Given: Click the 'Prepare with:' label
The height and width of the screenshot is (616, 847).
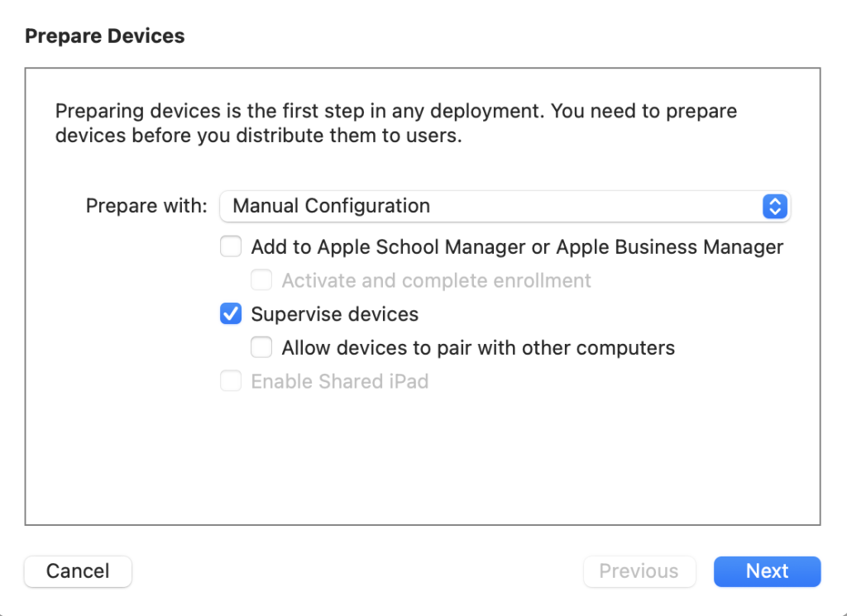Looking at the screenshot, I should coord(146,206).
